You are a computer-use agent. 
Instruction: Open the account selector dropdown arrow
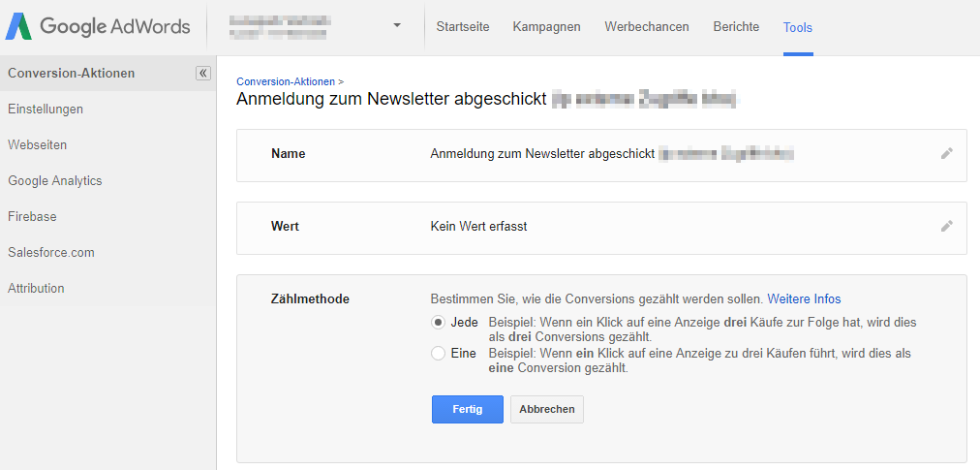click(x=397, y=25)
